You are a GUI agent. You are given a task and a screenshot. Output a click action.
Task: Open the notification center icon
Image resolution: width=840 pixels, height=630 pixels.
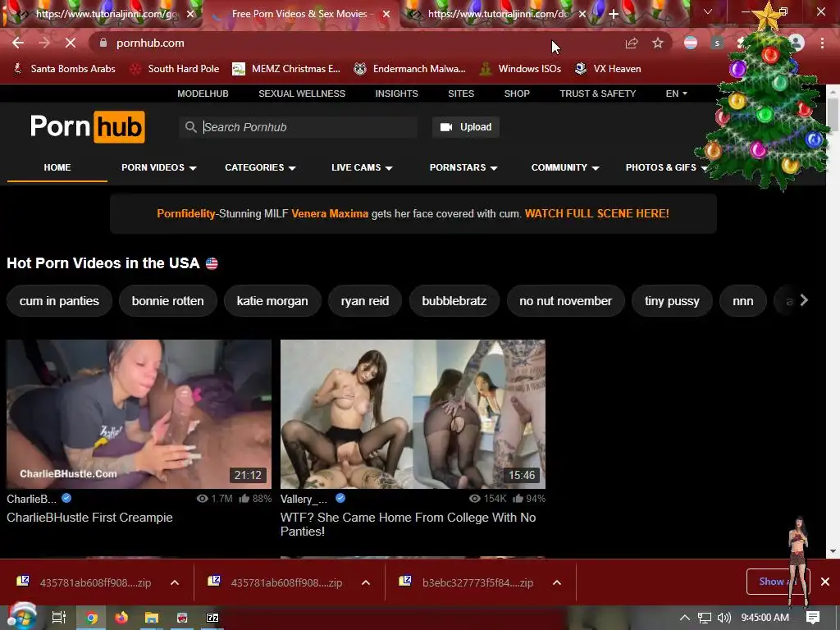coord(813,618)
